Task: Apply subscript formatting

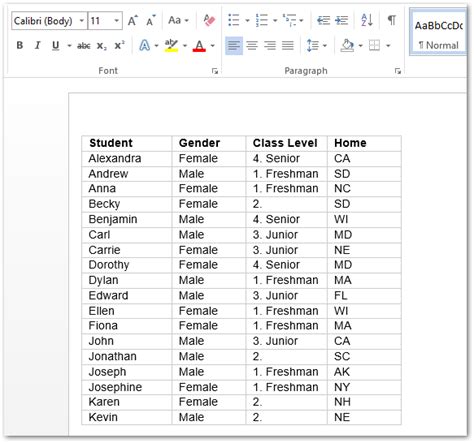Action: [x=101, y=46]
